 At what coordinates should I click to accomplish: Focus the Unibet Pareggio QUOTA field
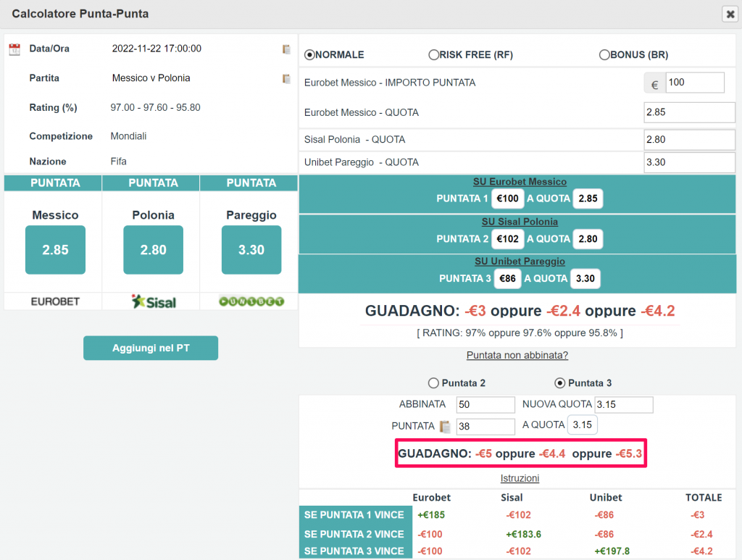point(690,162)
